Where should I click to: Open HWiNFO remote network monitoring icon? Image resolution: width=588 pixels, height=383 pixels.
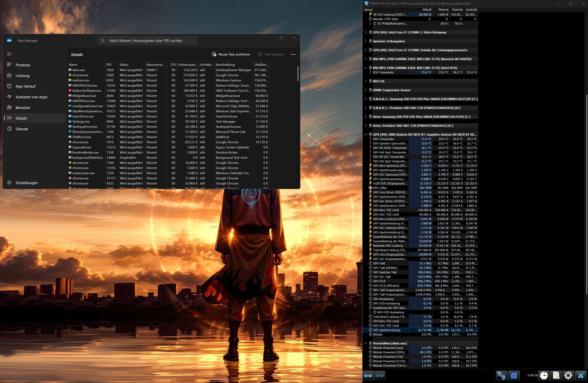[x=501, y=376]
